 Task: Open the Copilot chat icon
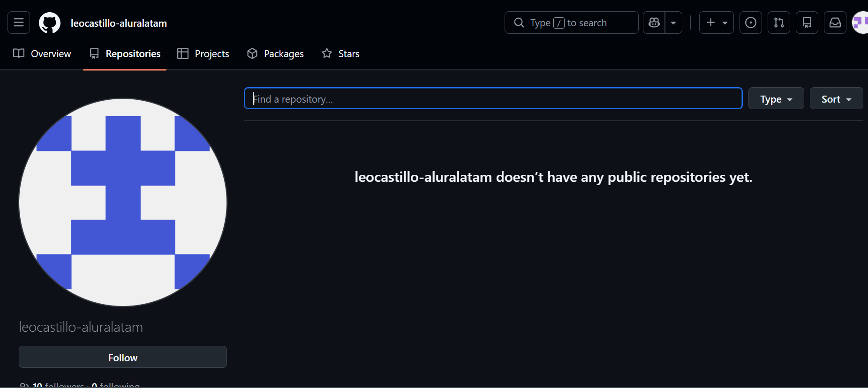[x=654, y=22]
